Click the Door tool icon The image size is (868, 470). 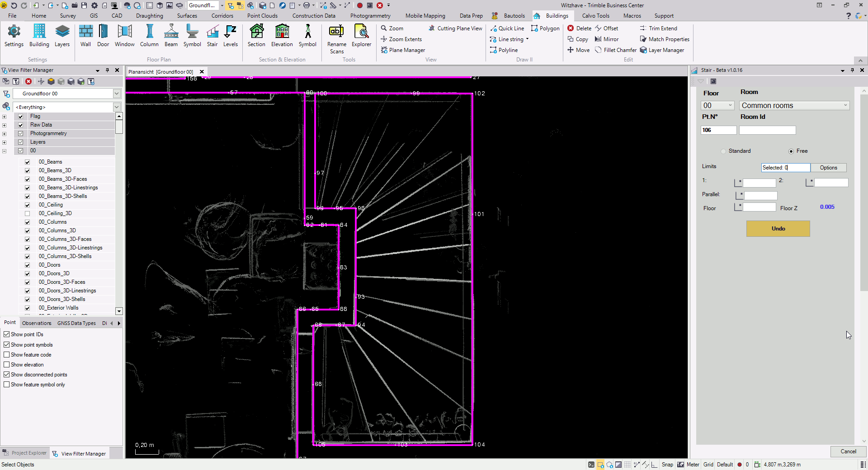(103, 36)
